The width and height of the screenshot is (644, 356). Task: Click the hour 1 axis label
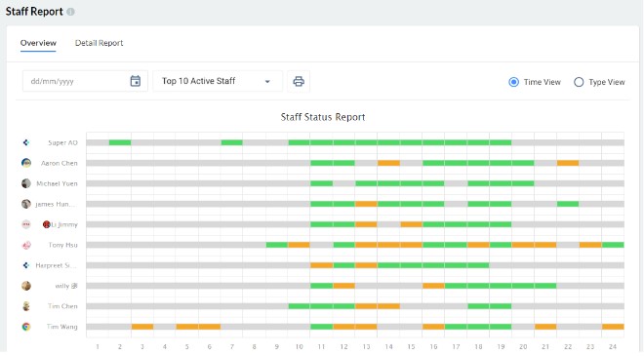tap(98, 347)
